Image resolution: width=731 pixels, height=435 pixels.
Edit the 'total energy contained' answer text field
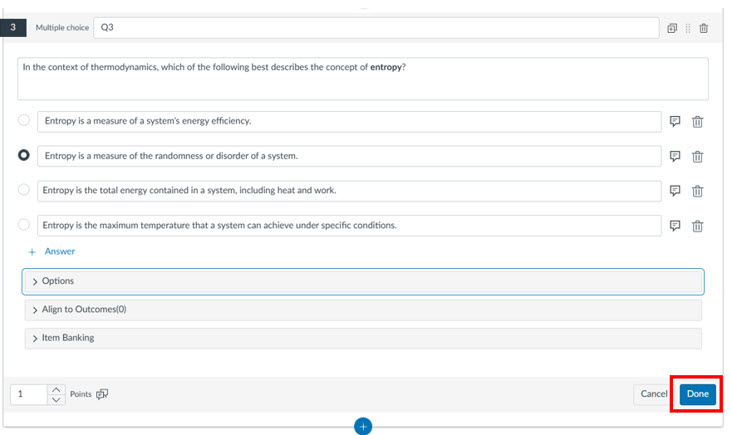pos(349,191)
